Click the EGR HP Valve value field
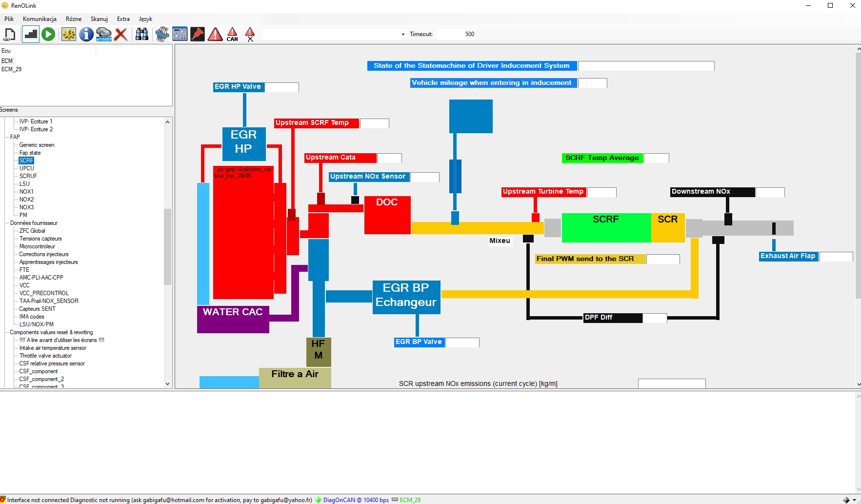Screen dimensions: 861x504 (x=281, y=87)
